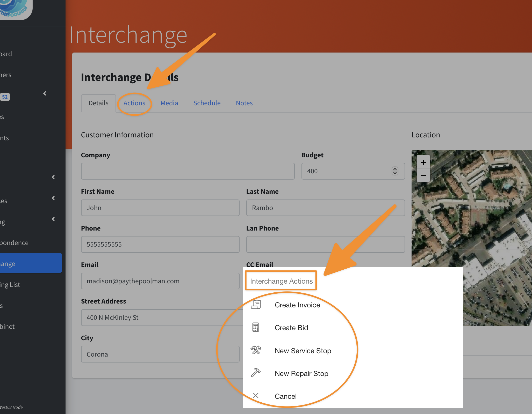532x414 pixels.
Task: Select Create Bid from Interchange Actions
Action: pos(291,328)
